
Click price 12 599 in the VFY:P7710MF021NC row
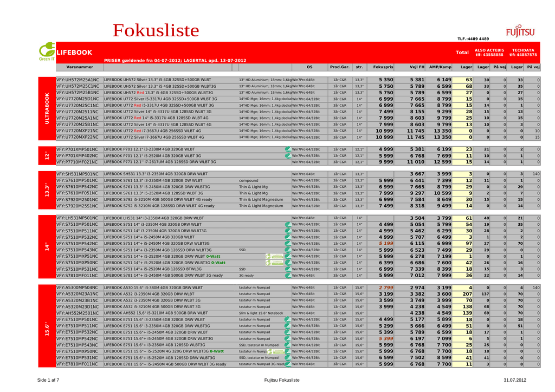tap(442, 162)
